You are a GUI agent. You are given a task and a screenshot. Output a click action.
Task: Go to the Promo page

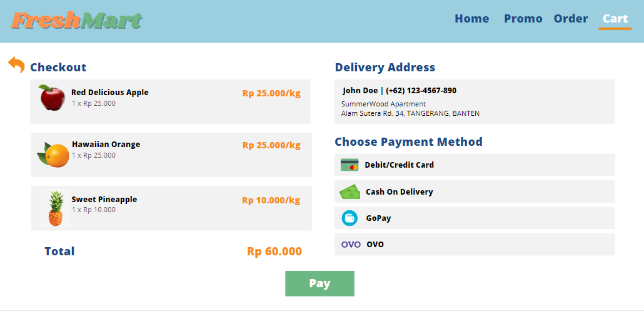point(523,19)
